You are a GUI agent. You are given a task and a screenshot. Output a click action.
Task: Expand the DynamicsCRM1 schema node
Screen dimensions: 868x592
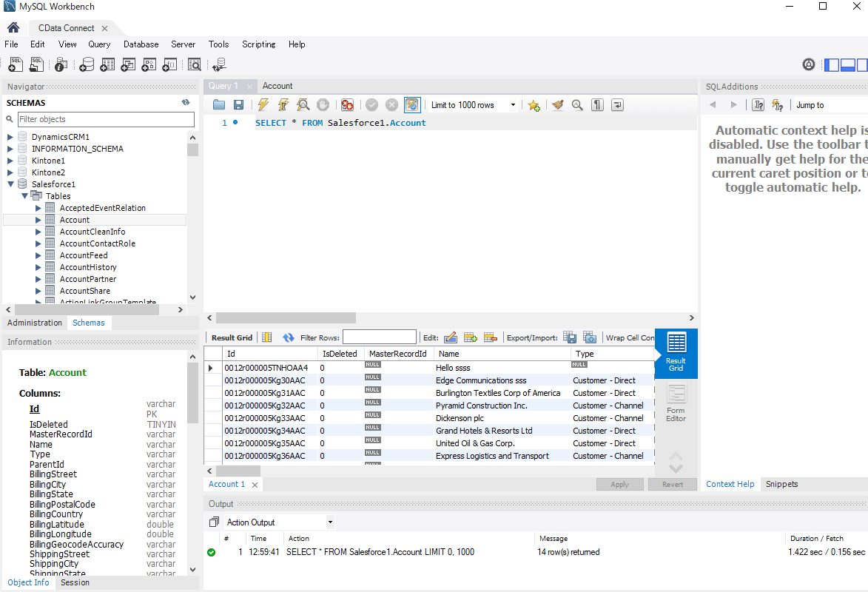point(10,137)
